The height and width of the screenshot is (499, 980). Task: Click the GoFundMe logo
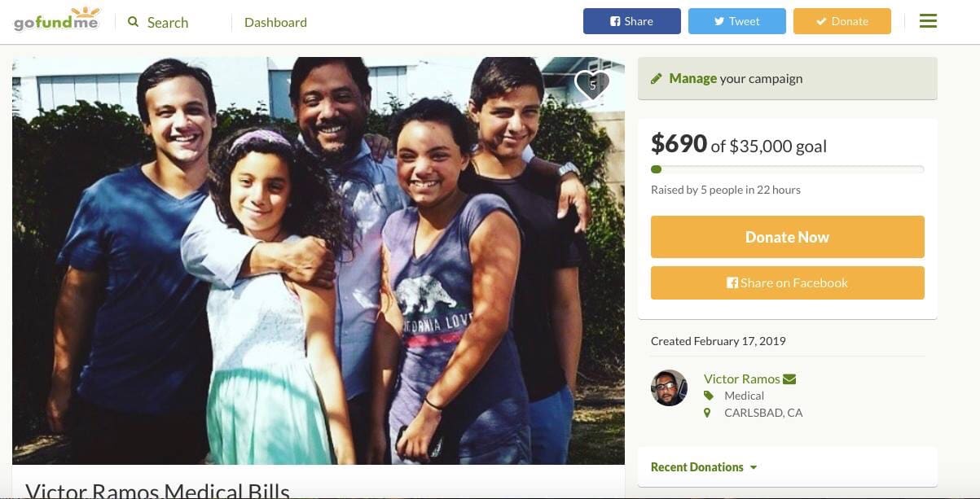coord(56,20)
